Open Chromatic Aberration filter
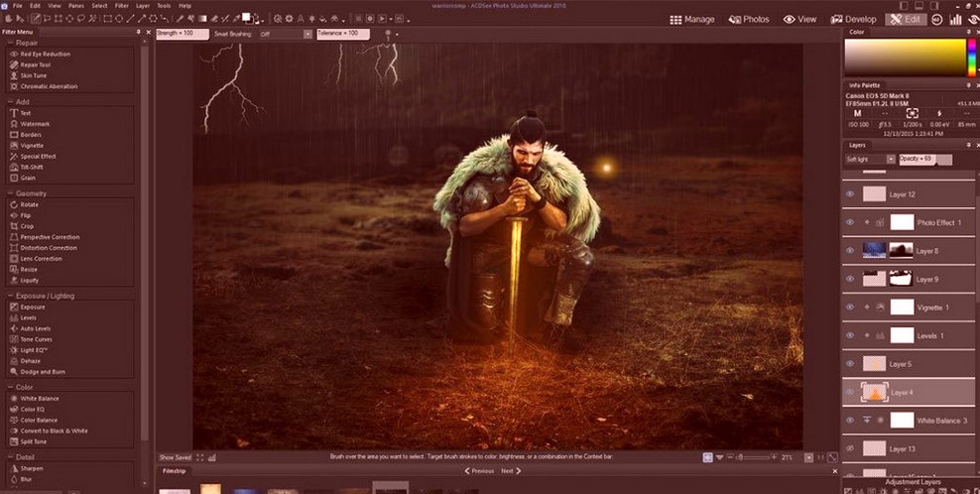980x494 pixels. click(x=44, y=86)
